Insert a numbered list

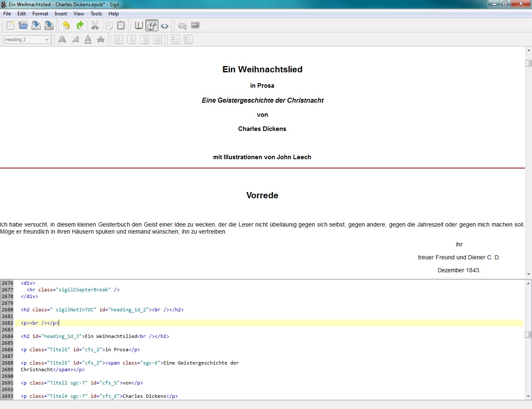(x=188, y=39)
